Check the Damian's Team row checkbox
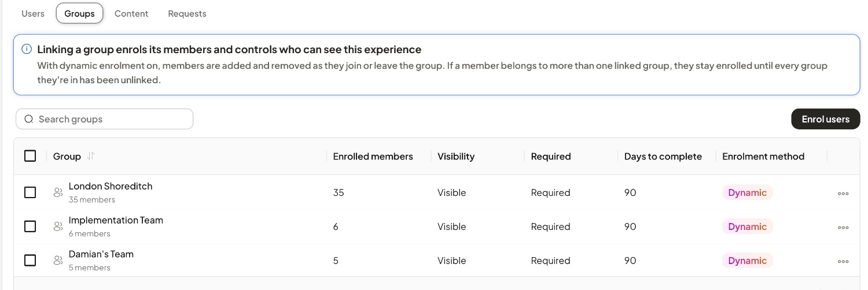Viewport: 868px width, 290px height. (x=30, y=261)
